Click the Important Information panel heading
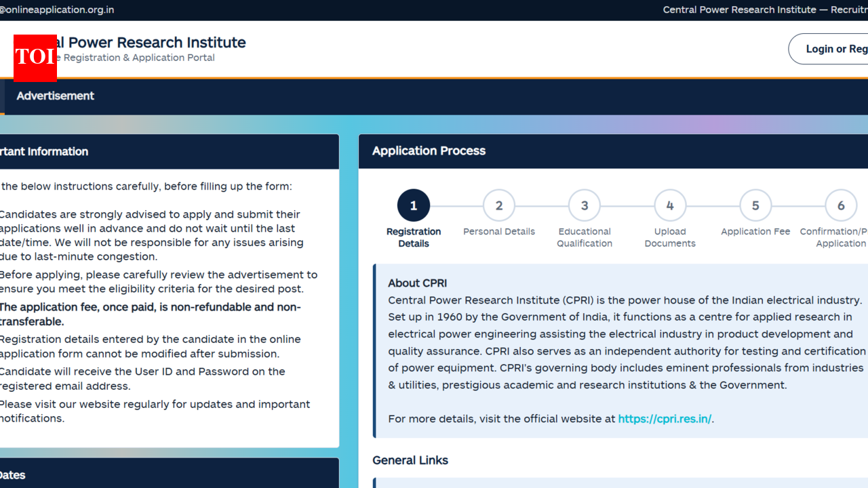 click(44, 152)
